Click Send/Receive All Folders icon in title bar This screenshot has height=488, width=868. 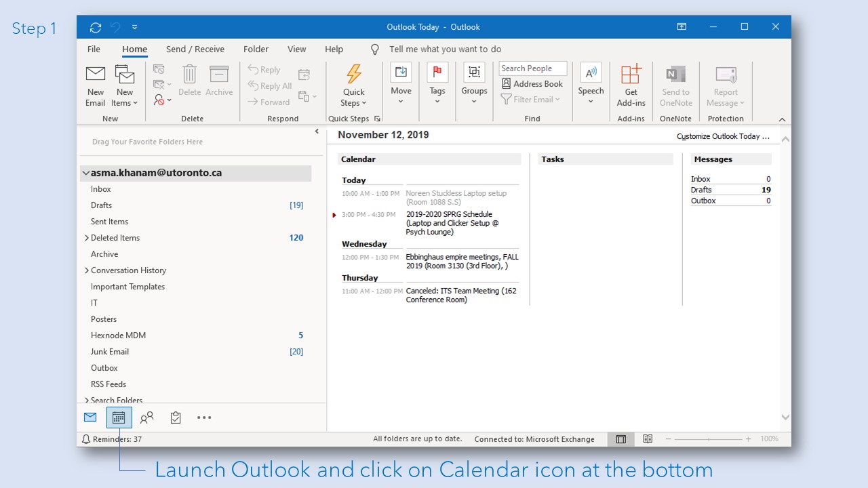pyautogui.click(x=96, y=27)
